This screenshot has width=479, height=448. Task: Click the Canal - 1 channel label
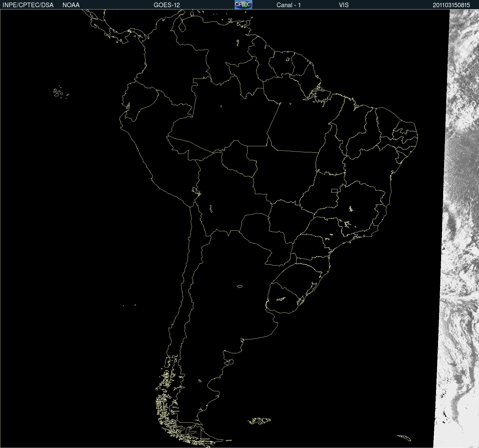tap(289, 5)
